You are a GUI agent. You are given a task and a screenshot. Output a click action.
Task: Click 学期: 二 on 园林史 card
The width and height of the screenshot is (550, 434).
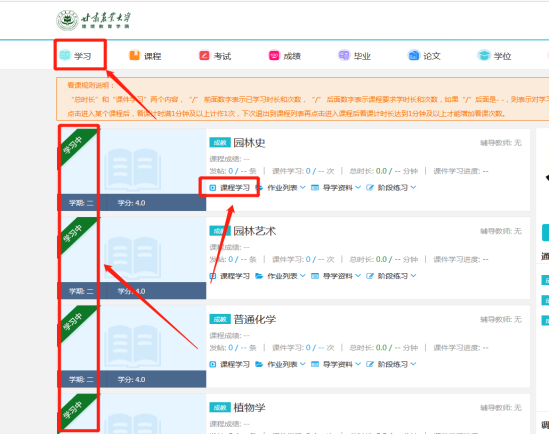[x=81, y=203]
